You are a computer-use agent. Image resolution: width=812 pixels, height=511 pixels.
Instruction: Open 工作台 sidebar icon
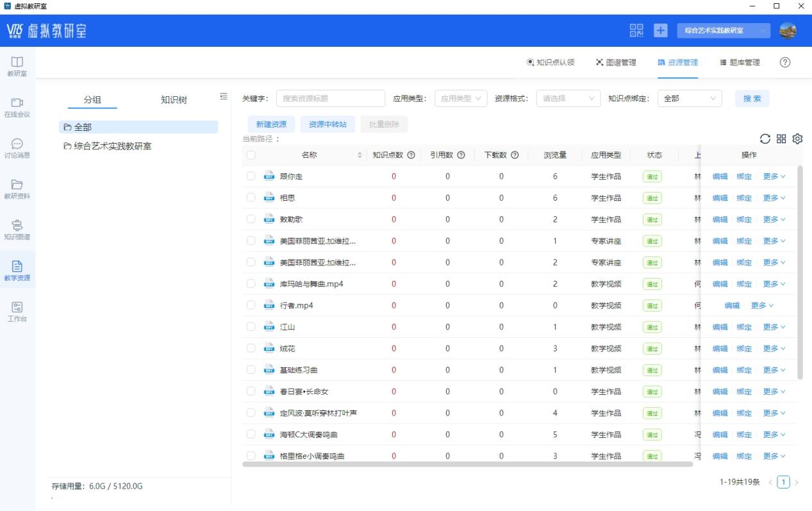click(x=17, y=312)
